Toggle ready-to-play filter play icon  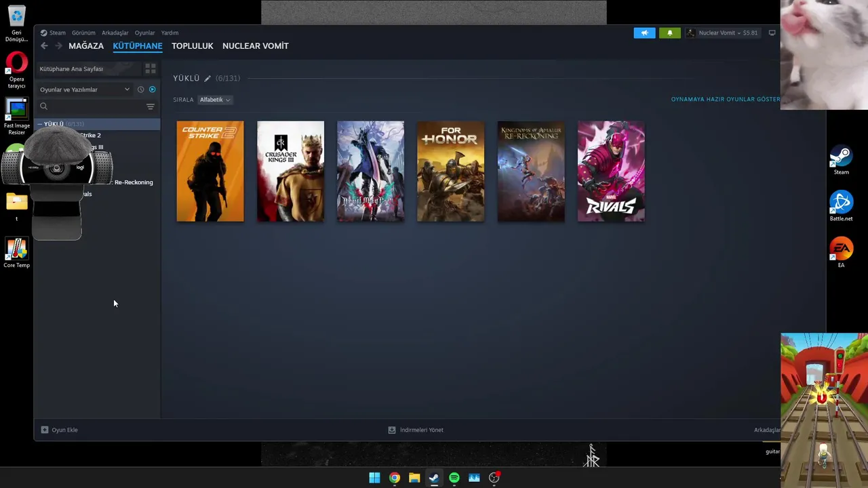coord(152,89)
